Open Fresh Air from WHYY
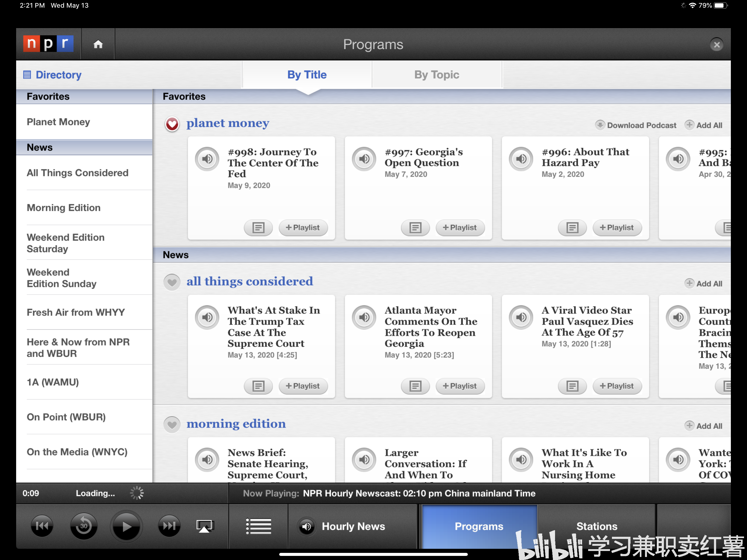 pos(84,313)
